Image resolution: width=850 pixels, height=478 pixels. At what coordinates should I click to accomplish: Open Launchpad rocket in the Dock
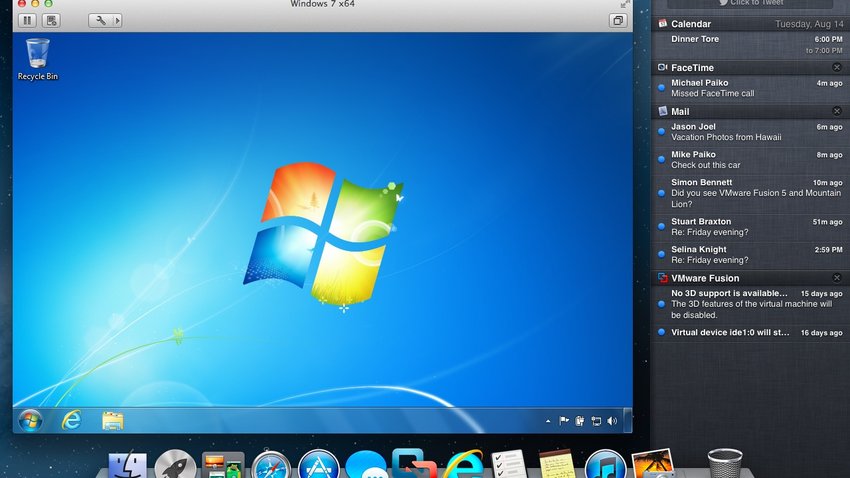175,465
